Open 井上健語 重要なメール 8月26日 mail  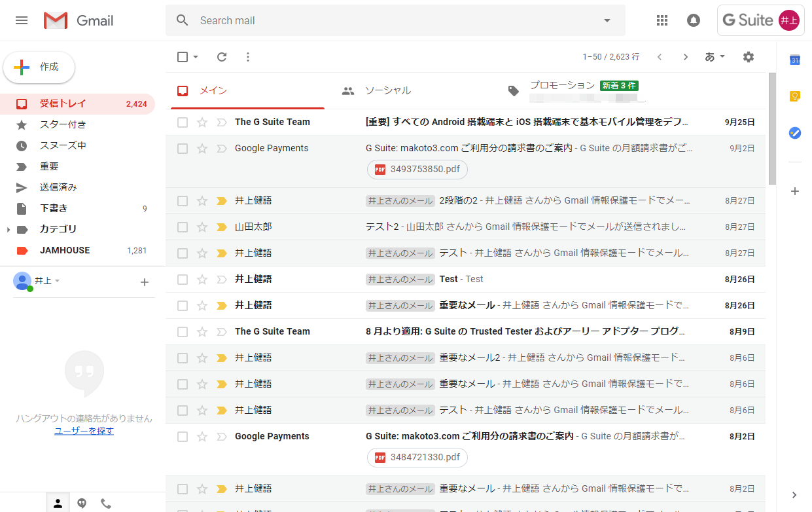[x=465, y=306]
